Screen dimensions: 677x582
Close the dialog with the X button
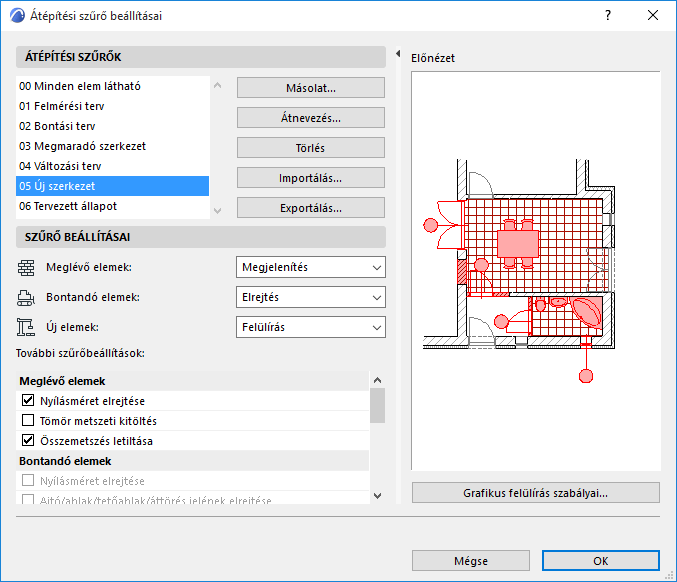pos(653,16)
